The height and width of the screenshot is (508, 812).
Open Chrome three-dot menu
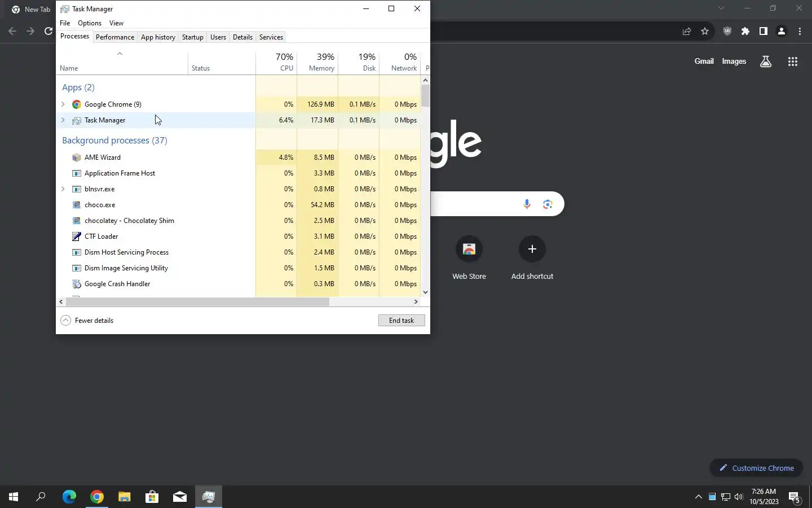800,32
